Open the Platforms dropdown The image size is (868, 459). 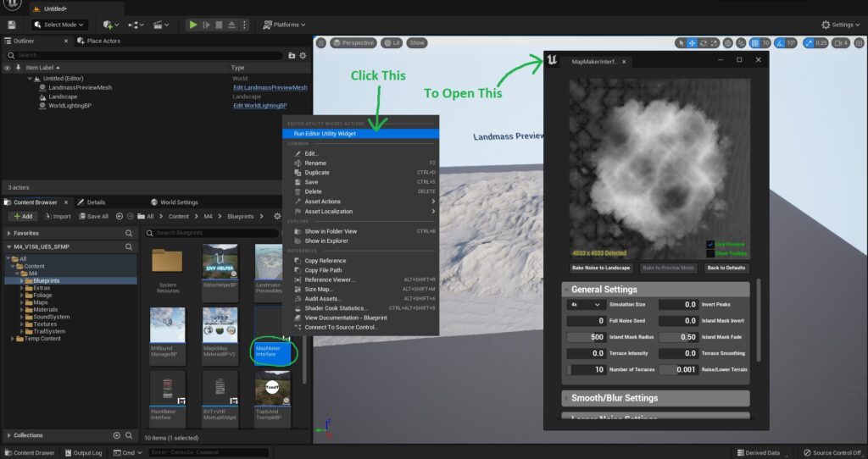point(284,25)
